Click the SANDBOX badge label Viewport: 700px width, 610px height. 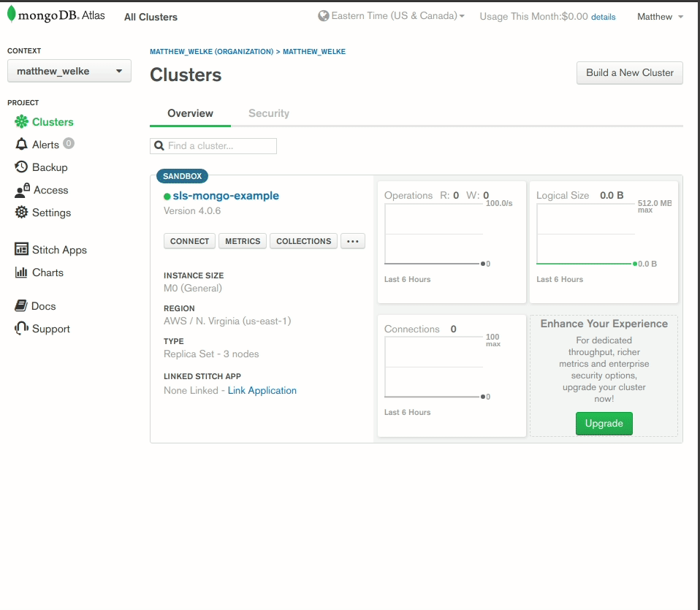coord(182,176)
